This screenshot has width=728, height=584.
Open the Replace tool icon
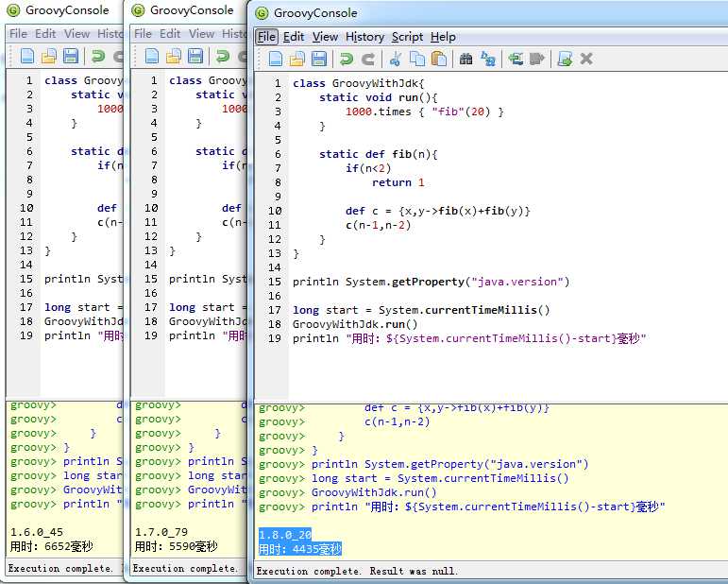point(488,59)
